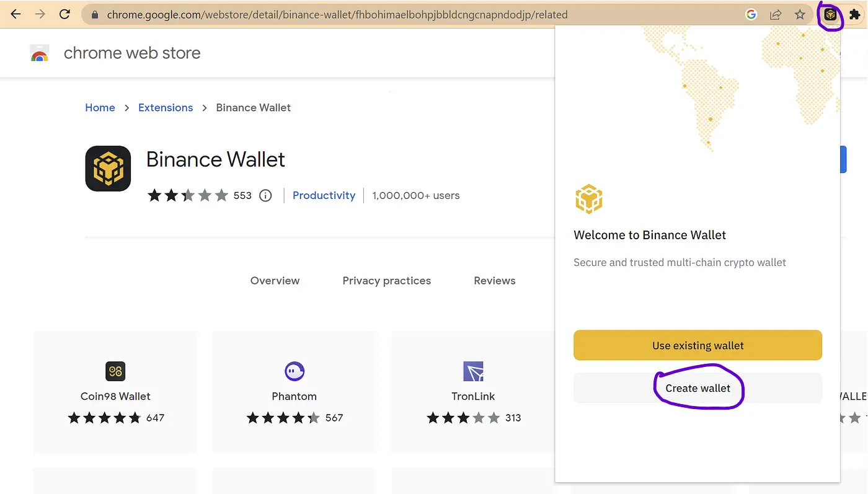Click the address bar URL
Viewport: 868px width, 494px height.
337,14
